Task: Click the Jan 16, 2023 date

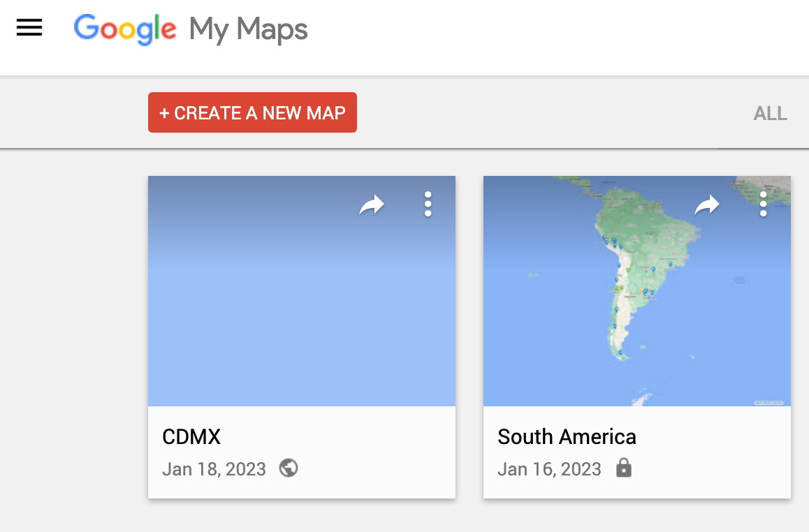Action: pos(550,469)
